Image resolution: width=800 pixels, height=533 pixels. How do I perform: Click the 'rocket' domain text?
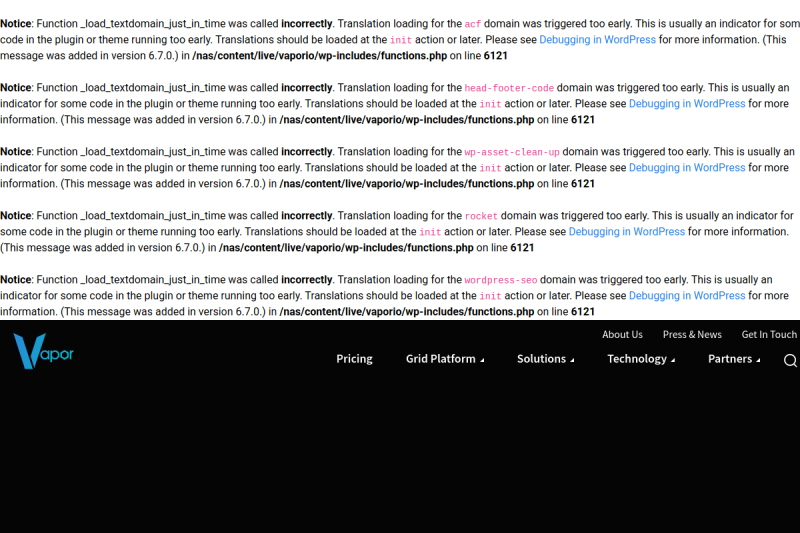point(481,216)
